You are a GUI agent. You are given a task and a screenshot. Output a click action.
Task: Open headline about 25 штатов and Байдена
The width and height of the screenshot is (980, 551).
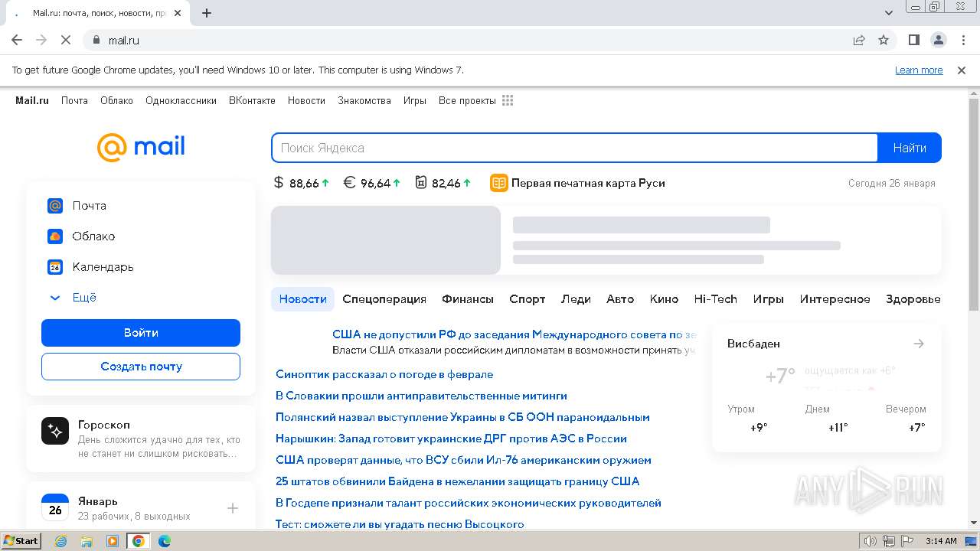coord(457,481)
